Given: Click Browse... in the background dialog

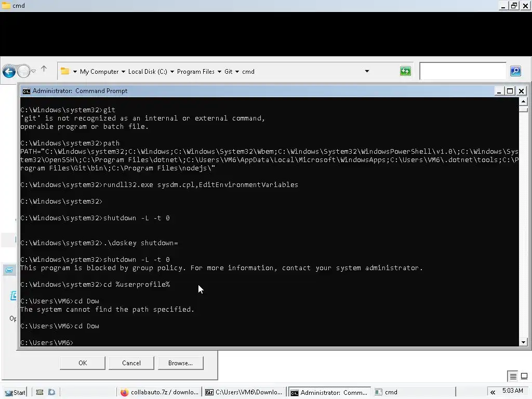Looking at the screenshot, I should [x=180, y=363].
